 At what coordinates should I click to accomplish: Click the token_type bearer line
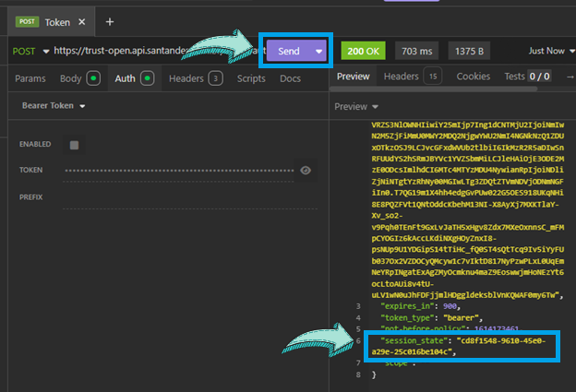(431, 318)
